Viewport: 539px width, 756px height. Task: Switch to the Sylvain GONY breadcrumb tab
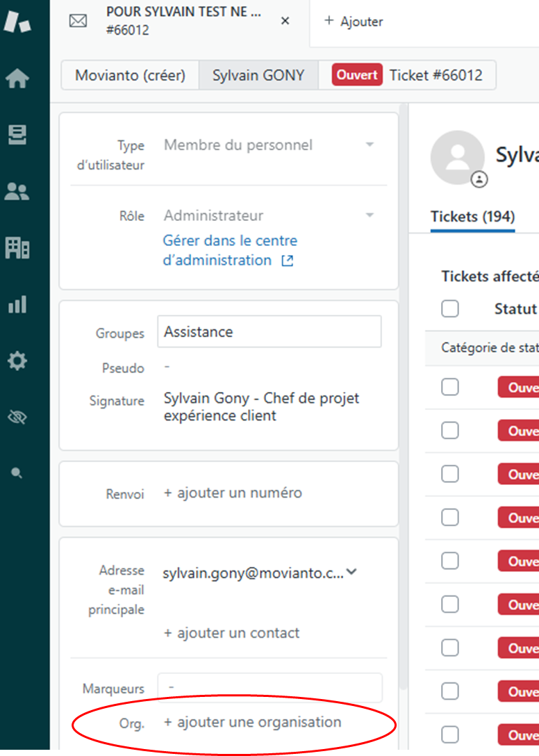coord(258,76)
